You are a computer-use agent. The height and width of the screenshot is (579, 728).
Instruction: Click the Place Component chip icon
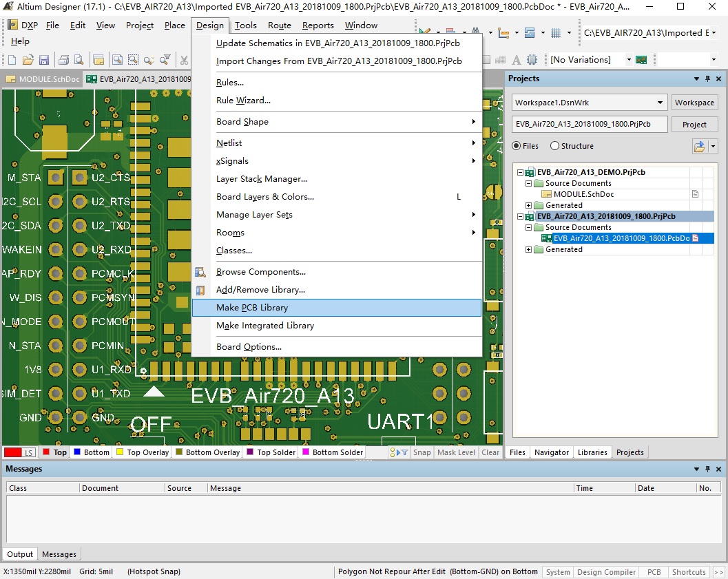tap(532, 60)
